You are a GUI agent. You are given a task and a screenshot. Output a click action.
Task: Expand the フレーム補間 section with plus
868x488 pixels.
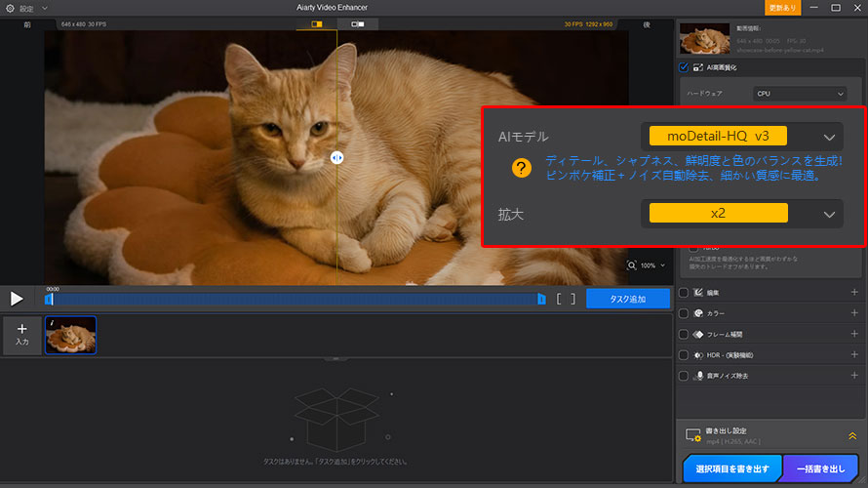pos(854,334)
